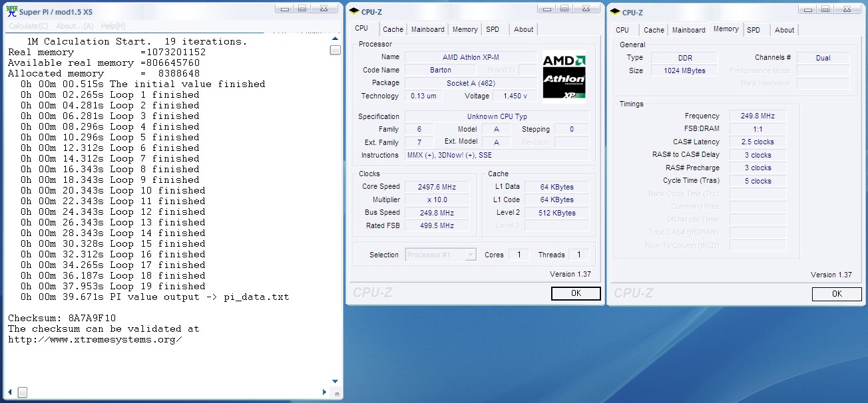
Task: Click the Instructions field with MMX, 3DNow!, SSE
Action: point(497,155)
